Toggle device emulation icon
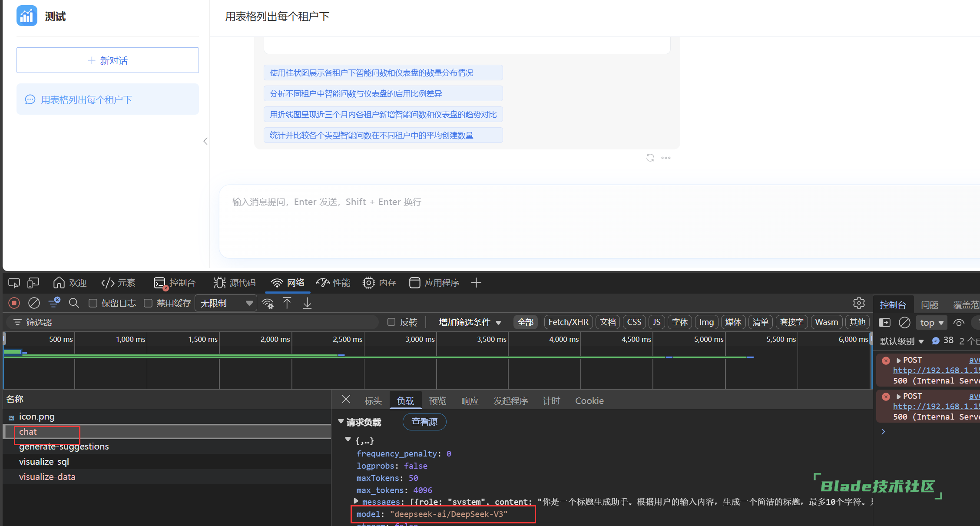 click(x=33, y=283)
